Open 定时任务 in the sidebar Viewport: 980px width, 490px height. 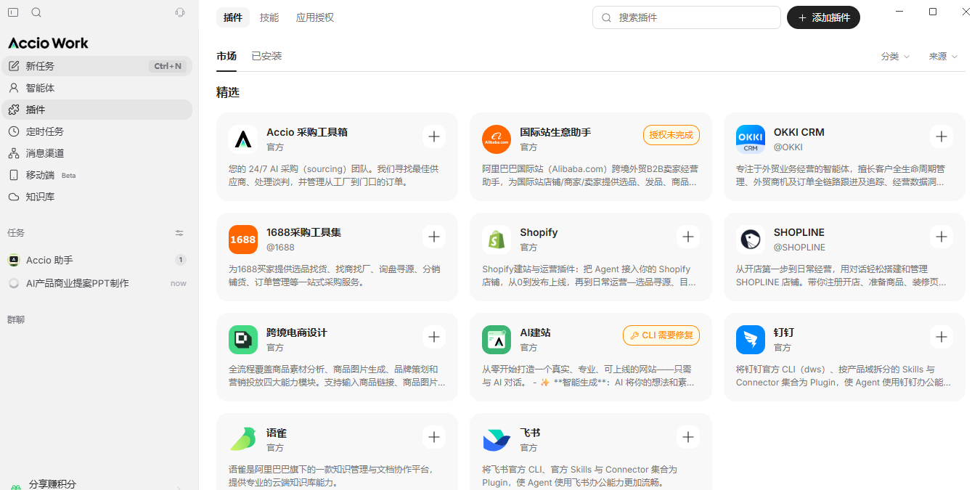96,131
